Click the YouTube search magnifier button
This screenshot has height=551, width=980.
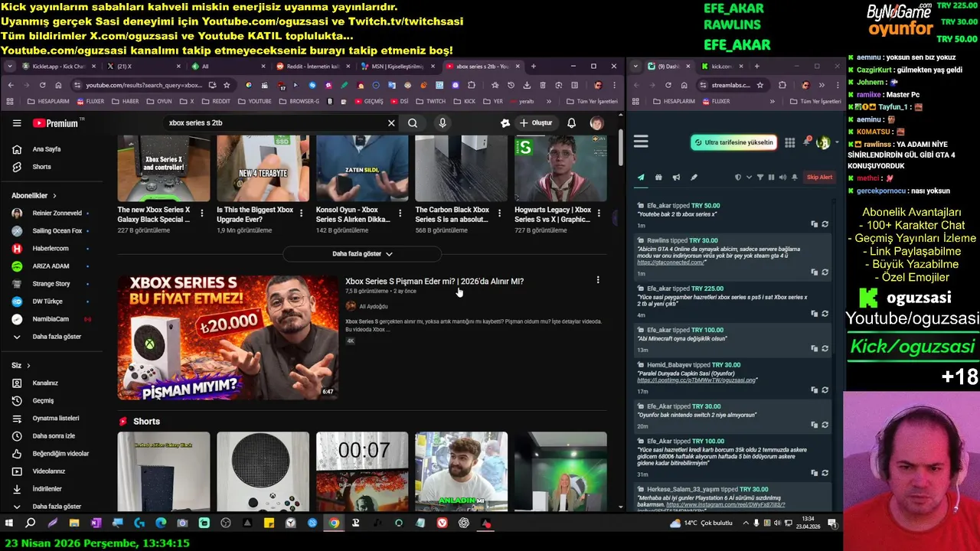point(413,123)
